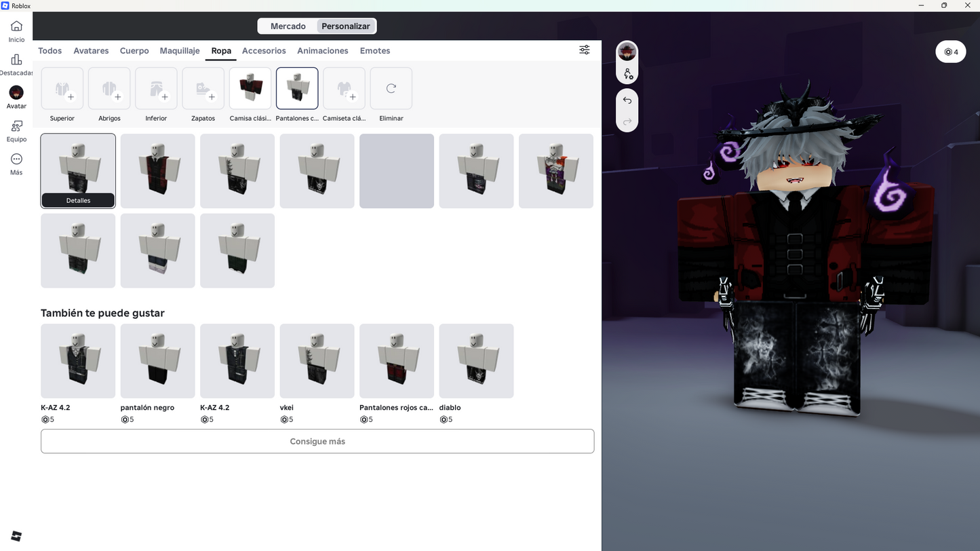Add an Inferior clothing slot
The image size is (980, 551).
pos(156,88)
